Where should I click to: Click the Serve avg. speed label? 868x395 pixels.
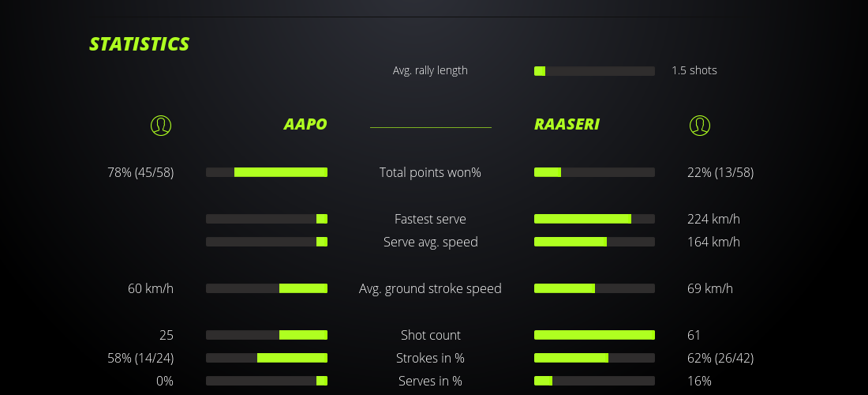(x=430, y=242)
